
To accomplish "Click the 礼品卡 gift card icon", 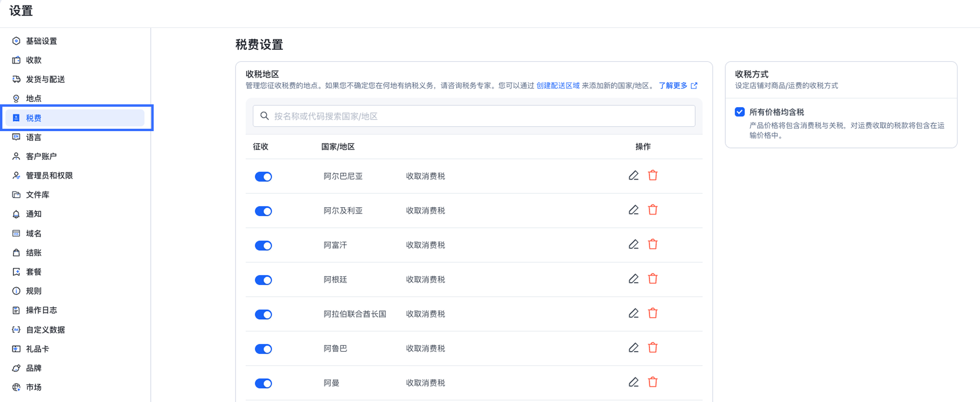I will click(16, 349).
